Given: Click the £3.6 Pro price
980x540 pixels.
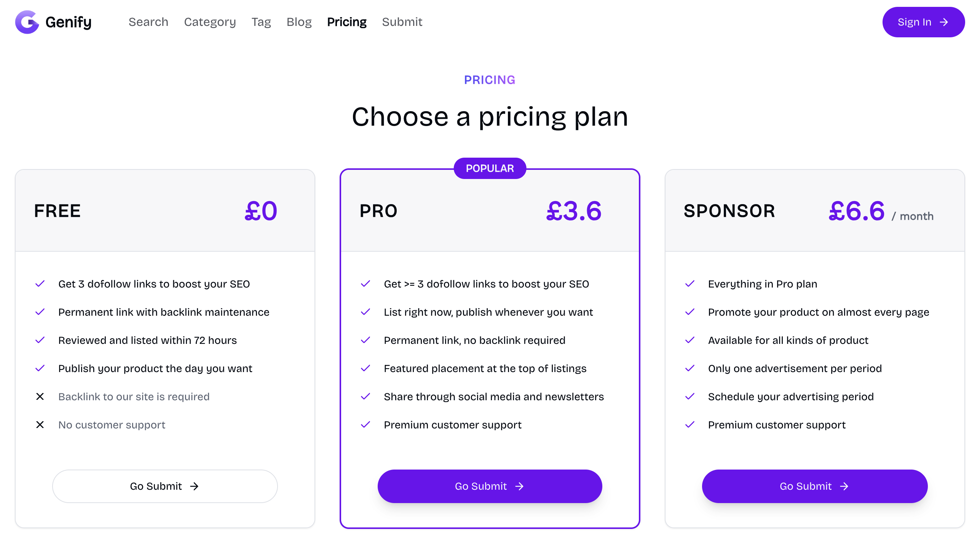Looking at the screenshot, I should pyautogui.click(x=574, y=211).
